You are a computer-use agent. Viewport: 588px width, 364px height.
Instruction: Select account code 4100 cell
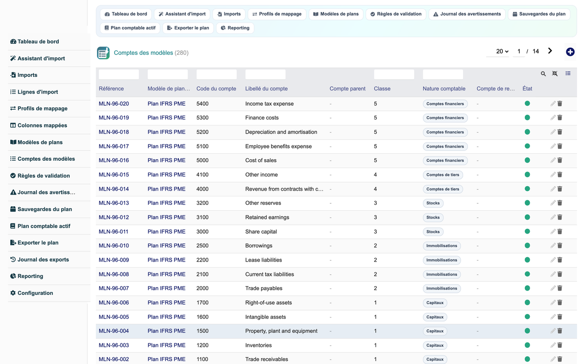(202, 175)
